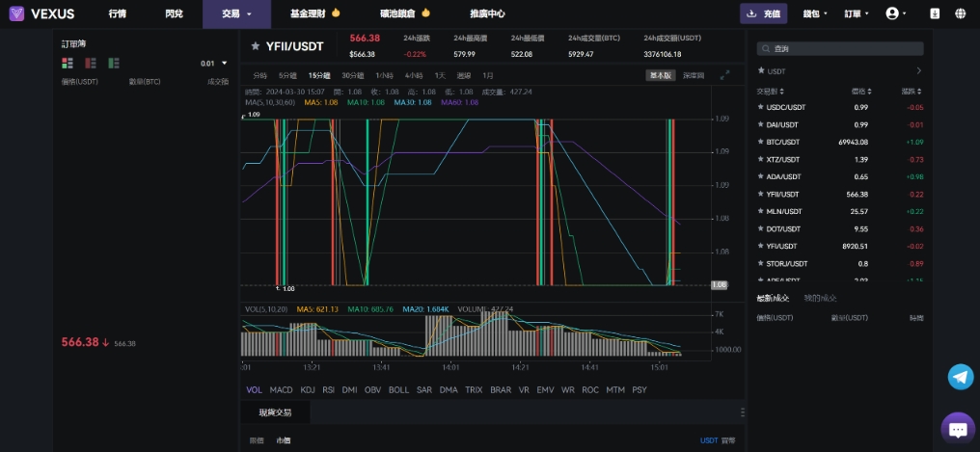The image size is (980, 452).
Task: Select the 30分鐘 timeframe tab
Action: 352,75
